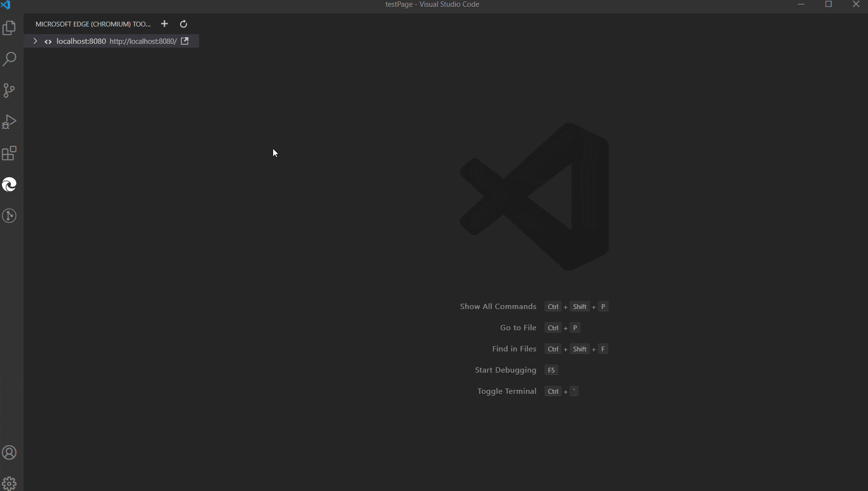This screenshot has width=868, height=491.
Task: Click the circular git branch icon in activity bar
Action: coord(10,216)
